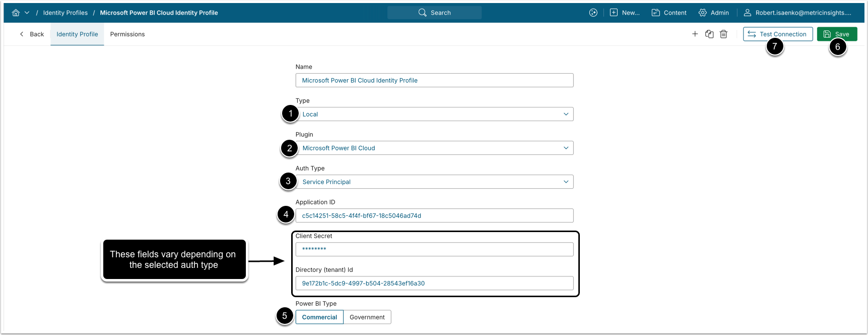Click the Type dropdown arrow
This screenshot has width=868, height=335.
[566, 114]
